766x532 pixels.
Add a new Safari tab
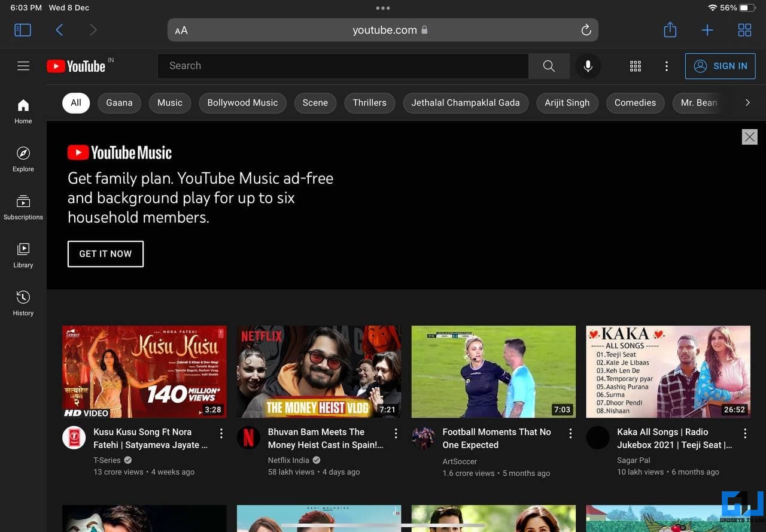(x=707, y=30)
